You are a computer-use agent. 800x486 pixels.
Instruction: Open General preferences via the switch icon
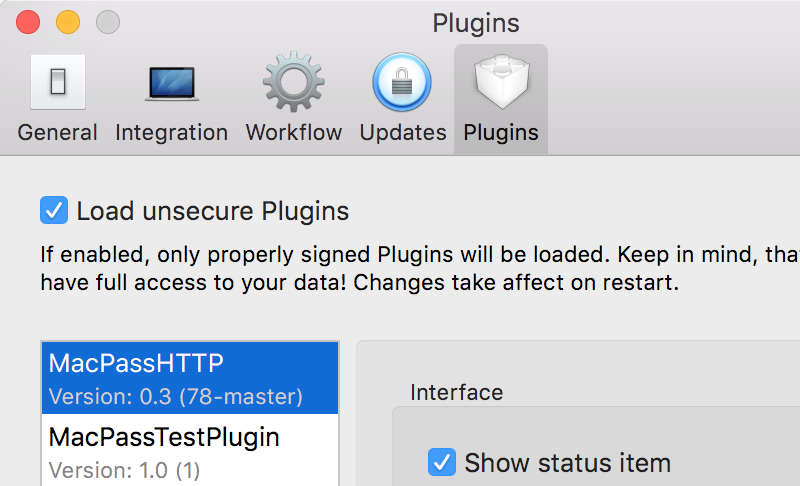pos(58,82)
